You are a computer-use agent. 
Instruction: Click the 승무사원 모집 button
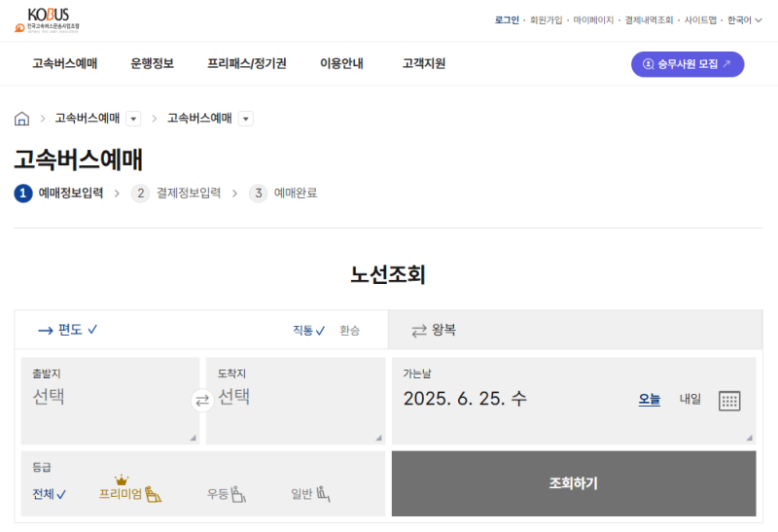point(688,64)
